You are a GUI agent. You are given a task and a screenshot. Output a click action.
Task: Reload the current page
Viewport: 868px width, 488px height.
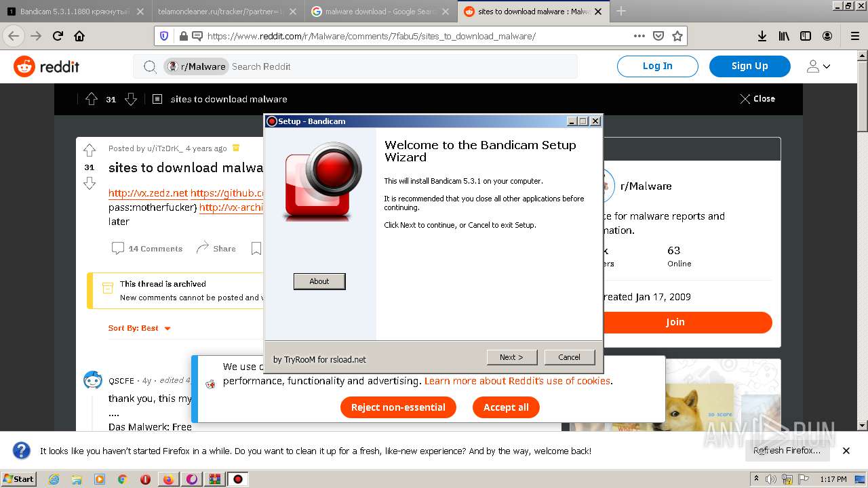(58, 36)
